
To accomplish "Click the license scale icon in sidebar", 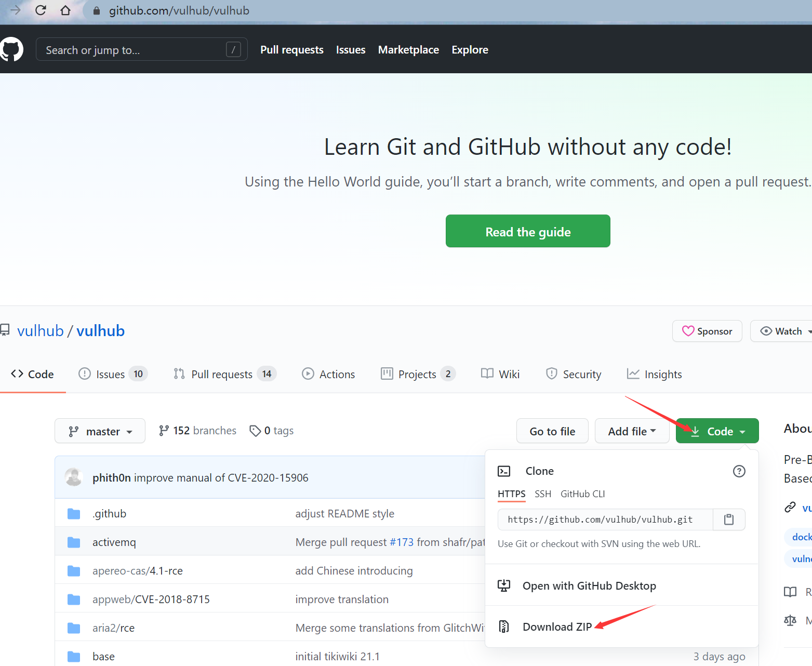I will tap(790, 620).
